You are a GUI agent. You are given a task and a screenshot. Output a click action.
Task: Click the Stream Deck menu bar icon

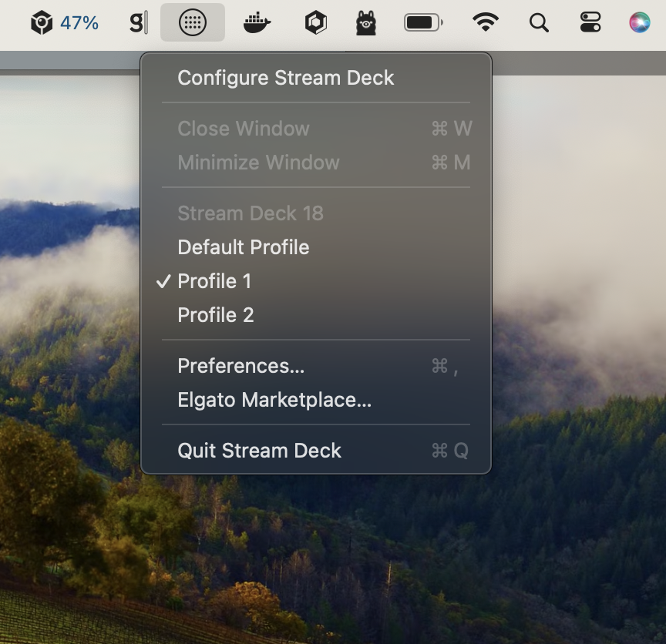pos(193,22)
